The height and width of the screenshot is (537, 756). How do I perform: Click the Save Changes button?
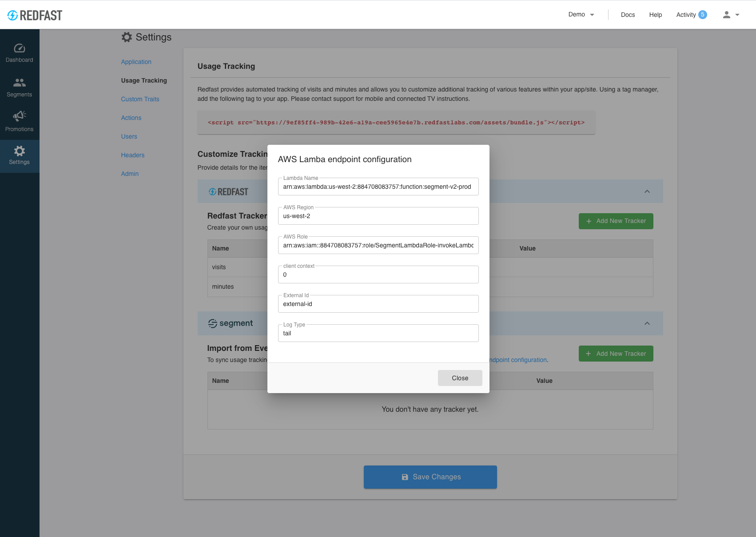click(x=430, y=477)
